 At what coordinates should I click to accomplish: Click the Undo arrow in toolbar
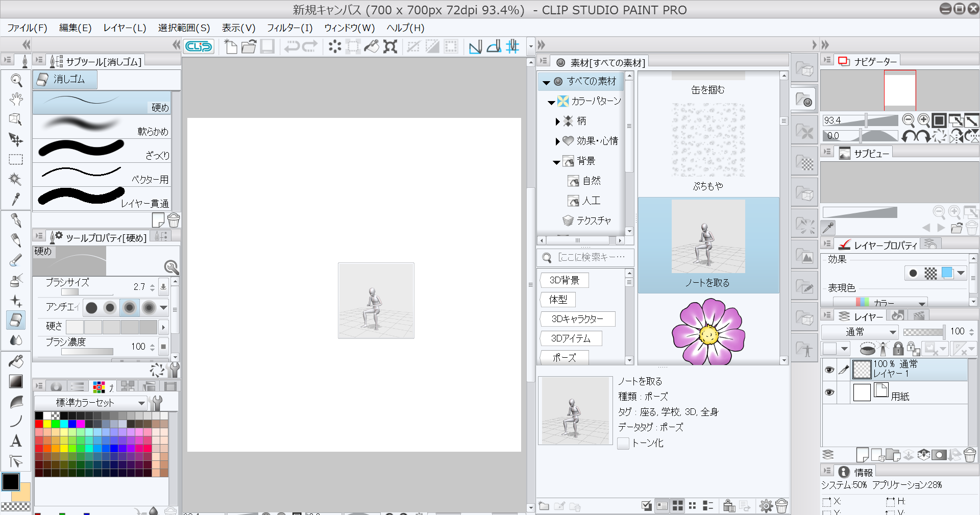(x=291, y=47)
